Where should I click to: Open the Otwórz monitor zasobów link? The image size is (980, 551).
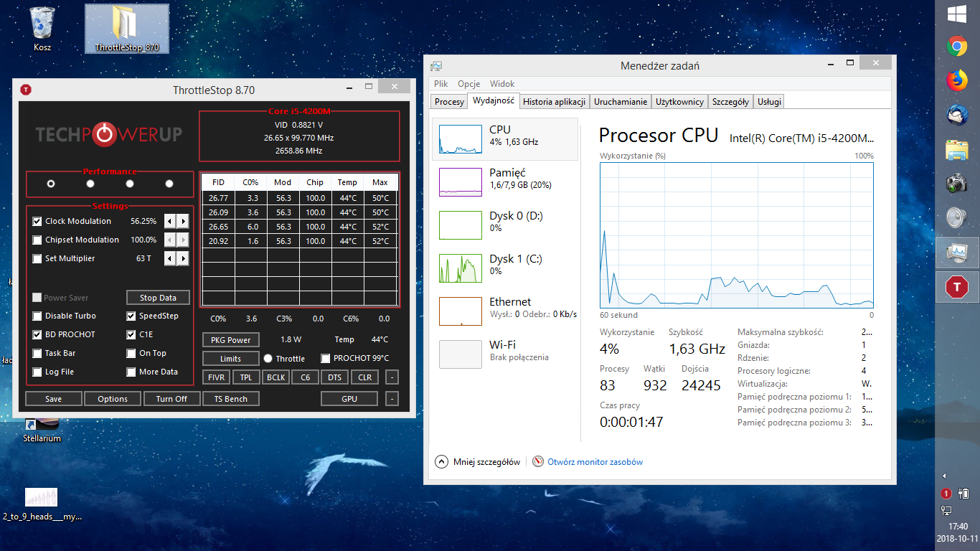(x=595, y=462)
